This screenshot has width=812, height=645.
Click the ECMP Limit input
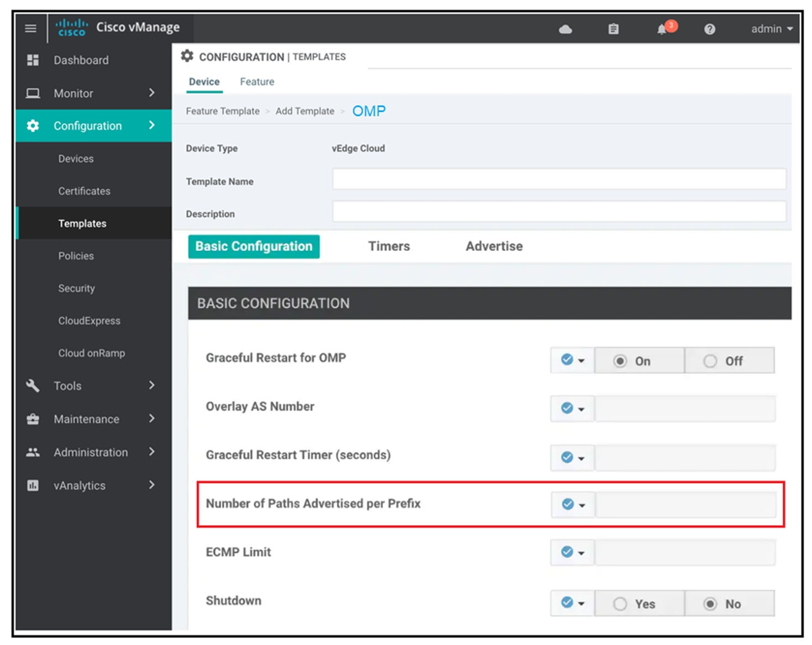[685, 552]
